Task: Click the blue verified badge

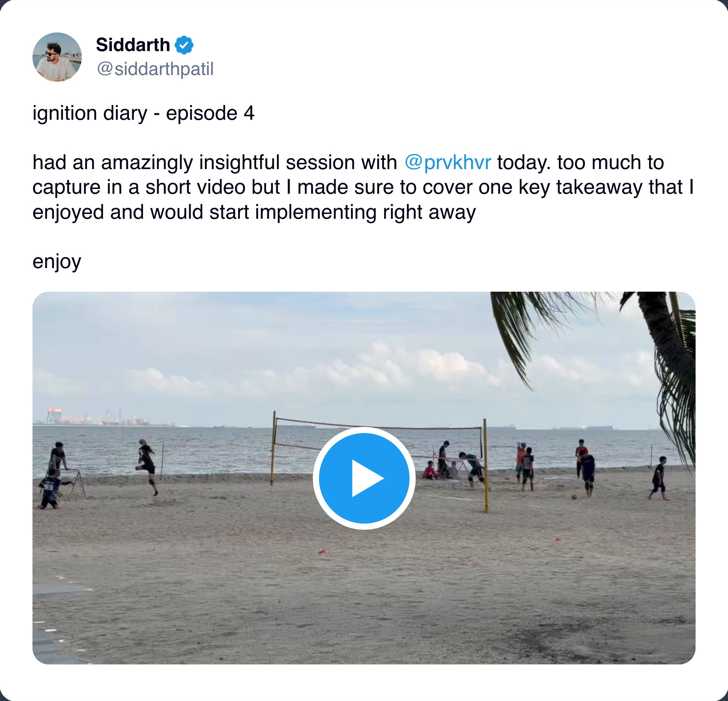Action: click(184, 45)
